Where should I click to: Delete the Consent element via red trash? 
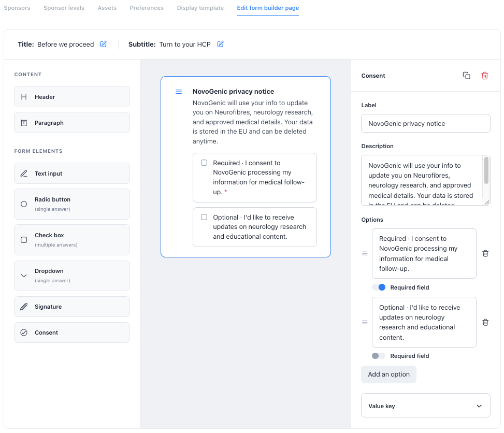(x=485, y=76)
